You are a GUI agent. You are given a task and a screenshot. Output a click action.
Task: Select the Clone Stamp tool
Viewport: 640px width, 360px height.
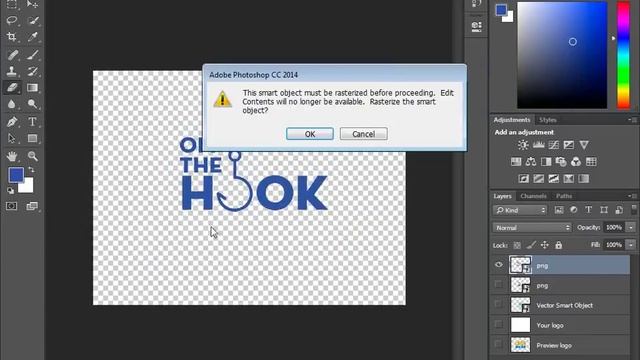[x=11, y=71]
